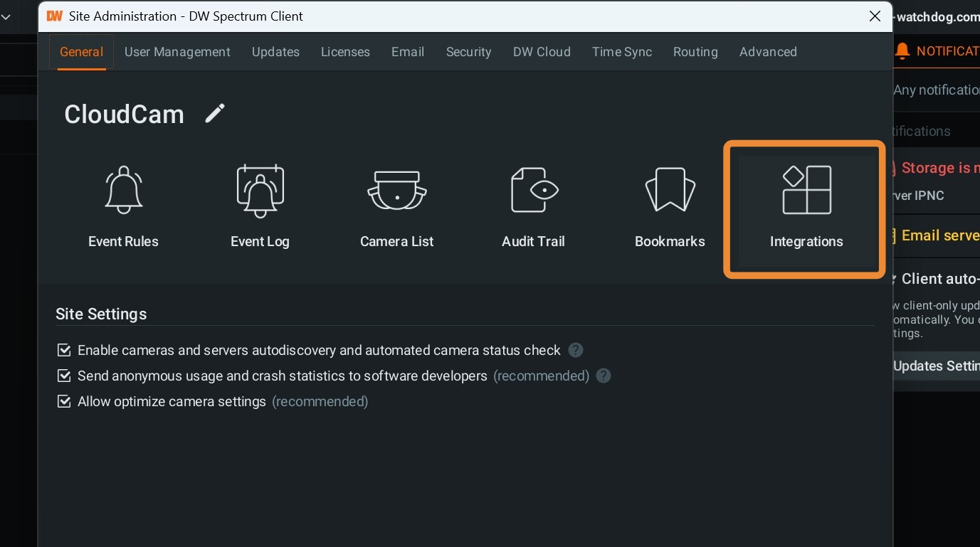Image resolution: width=980 pixels, height=547 pixels.
Task: Switch to the Advanced tab
Action: (768, 52)
